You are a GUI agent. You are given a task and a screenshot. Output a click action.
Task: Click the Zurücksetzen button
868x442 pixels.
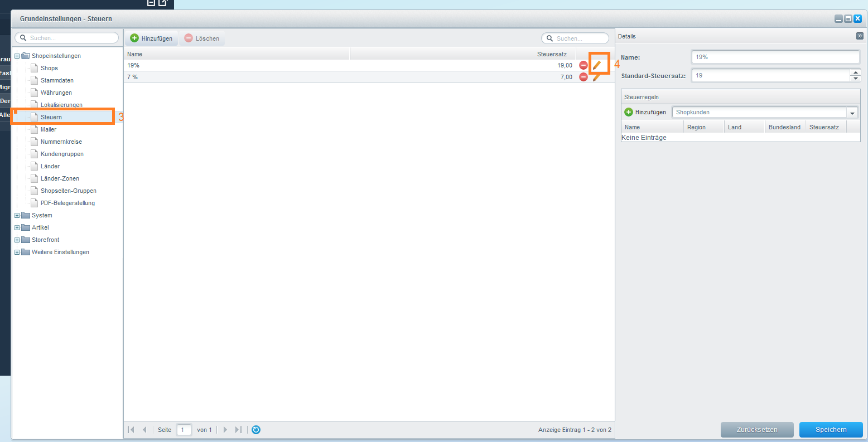pos(757,430)
